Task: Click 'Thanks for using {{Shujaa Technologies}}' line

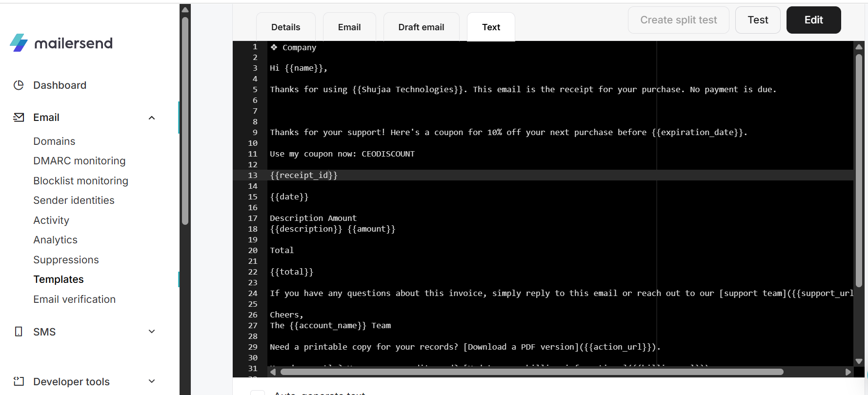Action: 523,89
